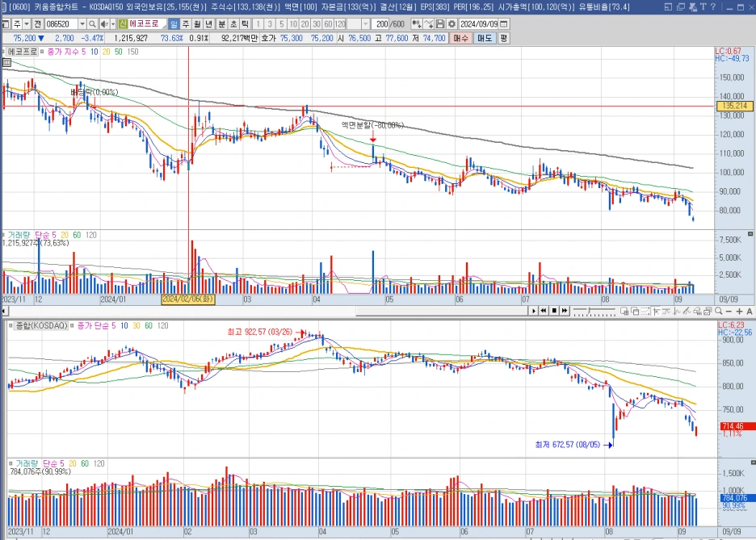This screenshot has width=756, height=540.
Task: Open calendar picker beside date 2024/09/09
Action: [x=504, y=23]
